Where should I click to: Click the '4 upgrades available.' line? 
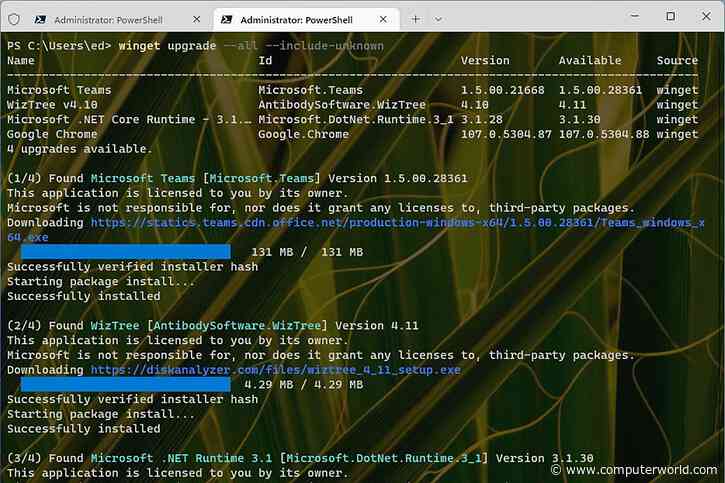(80, 149)
